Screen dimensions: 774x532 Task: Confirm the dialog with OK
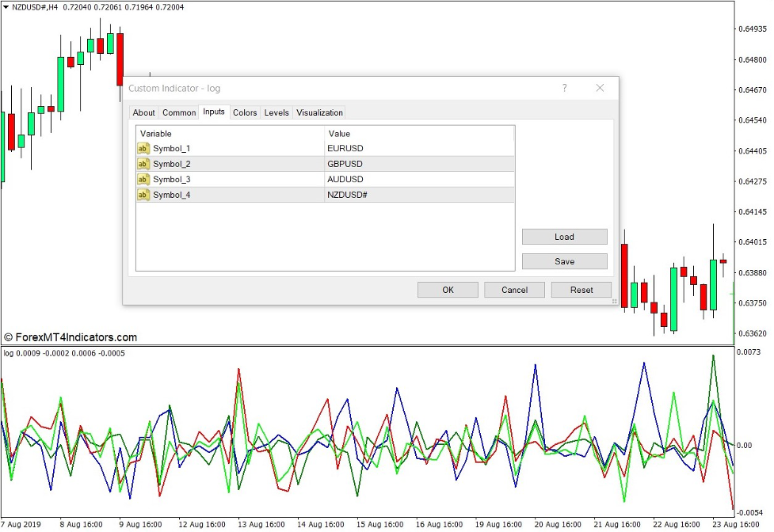point(448,290)
